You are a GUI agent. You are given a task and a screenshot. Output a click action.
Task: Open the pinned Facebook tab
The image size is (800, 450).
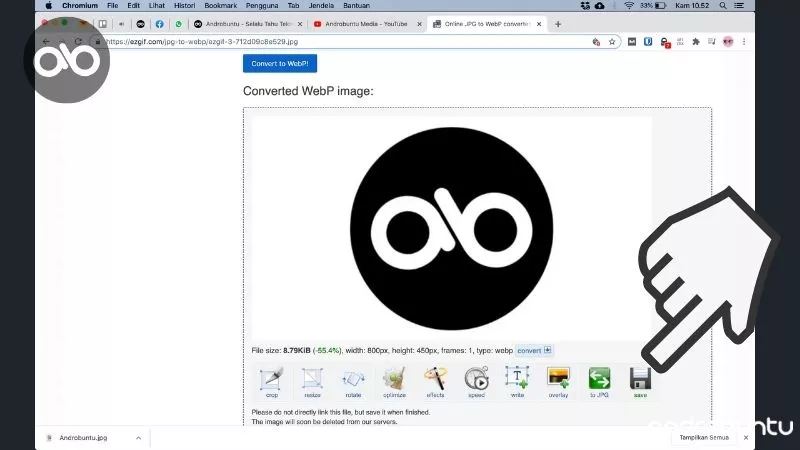click(160, 24)
